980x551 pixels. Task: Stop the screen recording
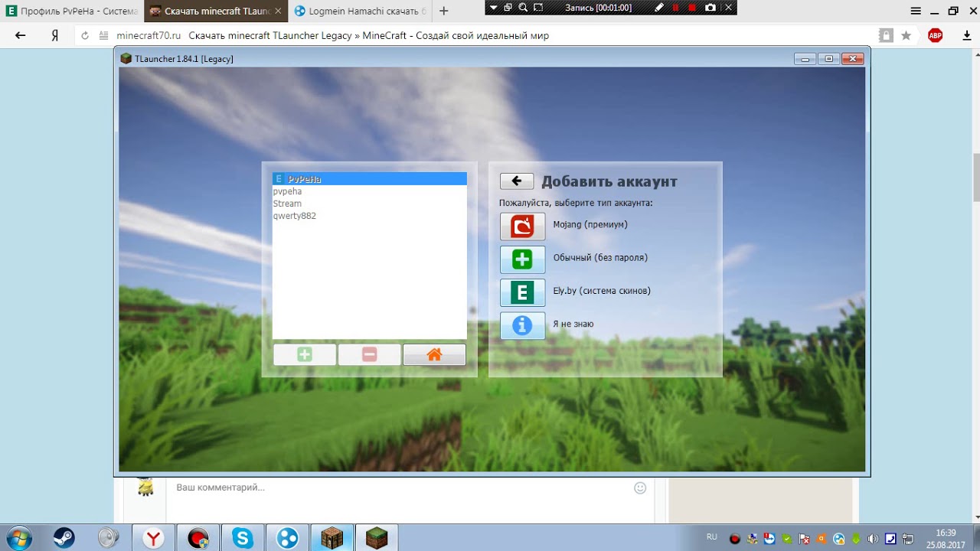click(x=692, y=7)
